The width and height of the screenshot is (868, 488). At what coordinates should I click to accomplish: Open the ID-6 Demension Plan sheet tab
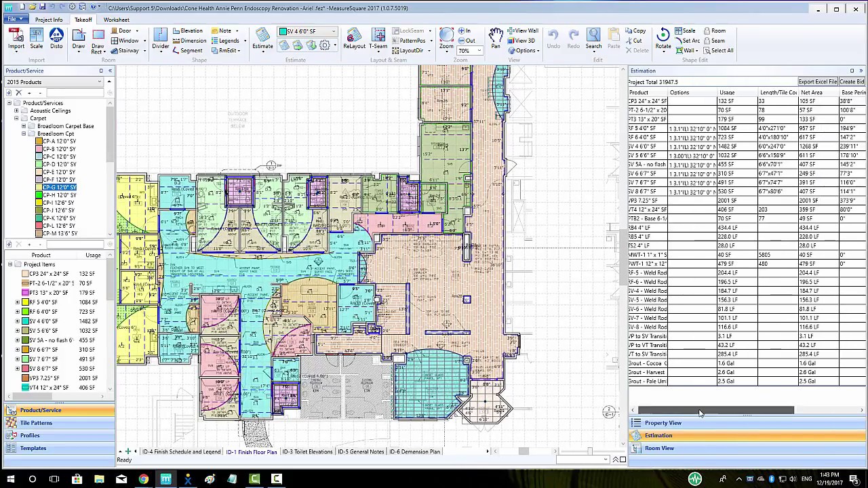[x=414, y=451]
